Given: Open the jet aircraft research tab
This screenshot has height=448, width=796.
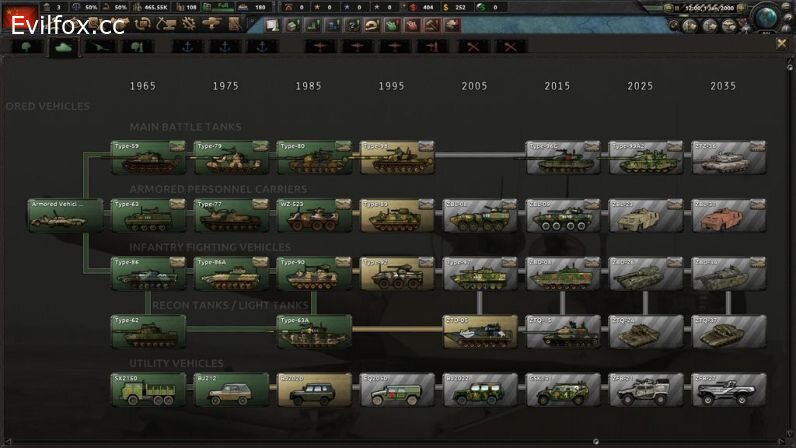Looking at the screenshot, I should pyautogui.click(x=99, y=47).
